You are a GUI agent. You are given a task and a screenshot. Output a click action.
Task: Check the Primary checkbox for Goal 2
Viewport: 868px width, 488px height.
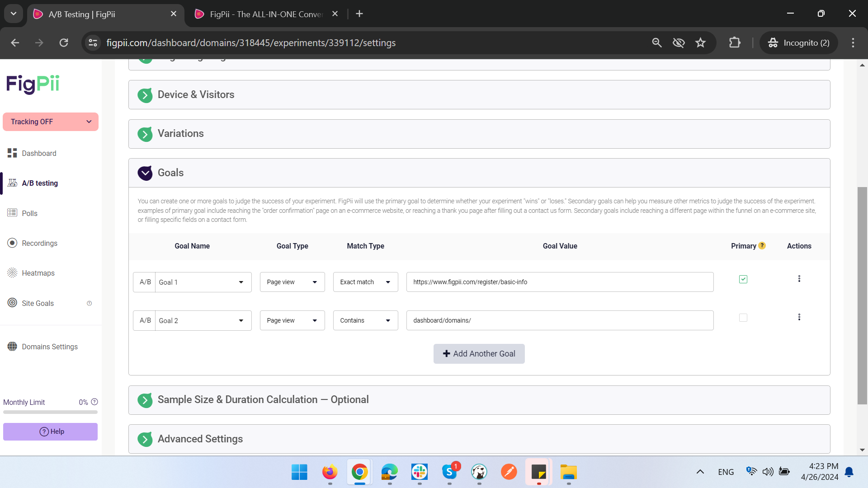[x=743, y=318]
